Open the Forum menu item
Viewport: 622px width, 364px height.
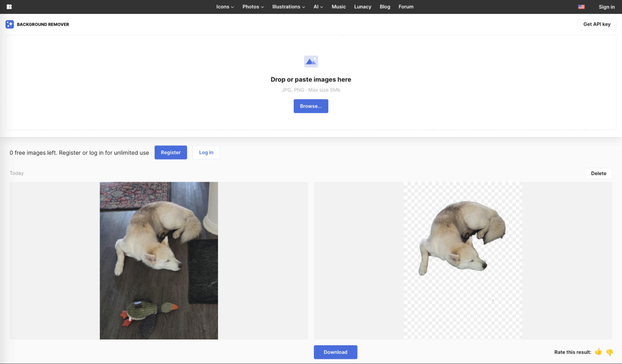click(x=406, y=7)
